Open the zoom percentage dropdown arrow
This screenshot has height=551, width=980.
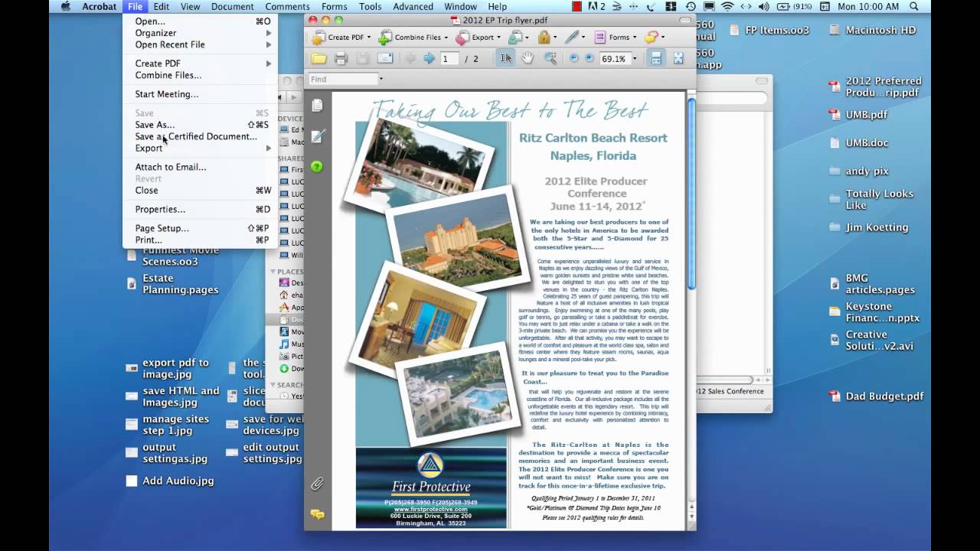pyautogui.click(x=634, y=58)
